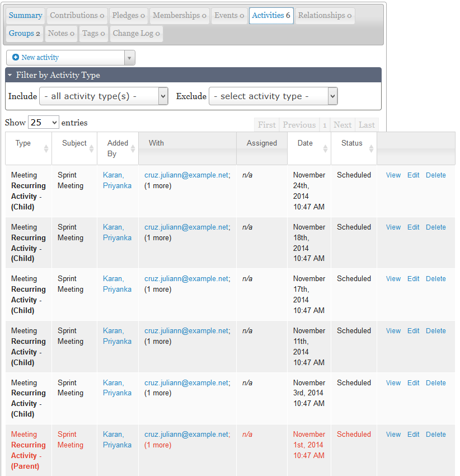
Task: Open Karan, Priyanka in November 18th row
Action: click(x=117, y=232)
